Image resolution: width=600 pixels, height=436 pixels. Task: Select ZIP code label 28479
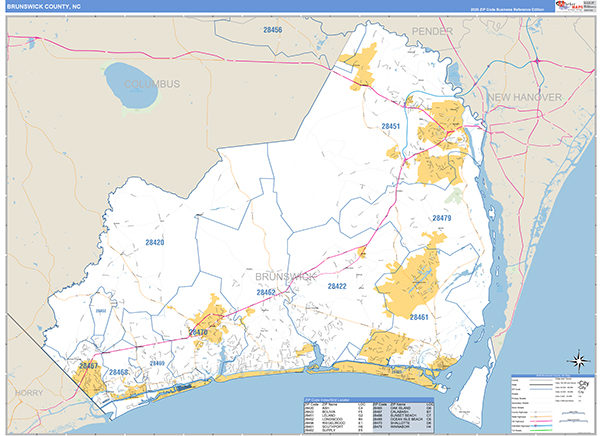pyautogui.click(x=442, y=218)
